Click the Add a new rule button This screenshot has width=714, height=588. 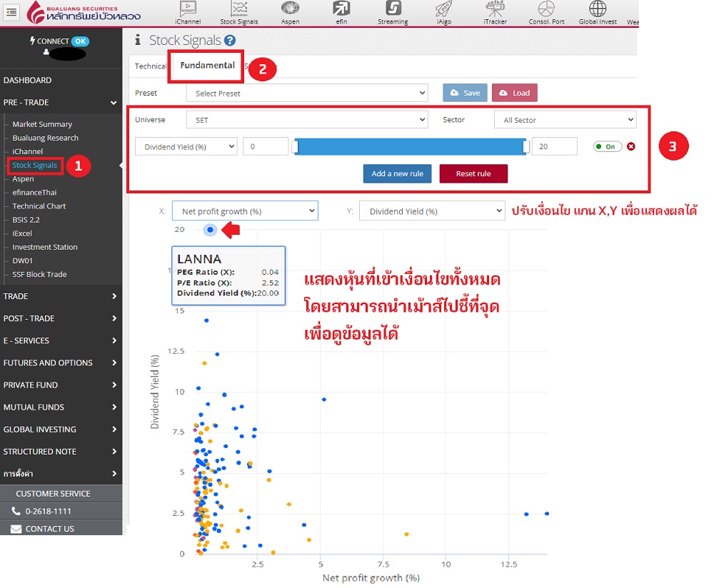coord(397,174)
